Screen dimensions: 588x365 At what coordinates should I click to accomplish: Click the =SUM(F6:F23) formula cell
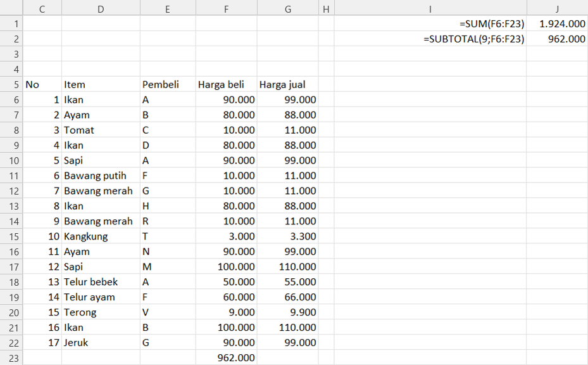430,23
